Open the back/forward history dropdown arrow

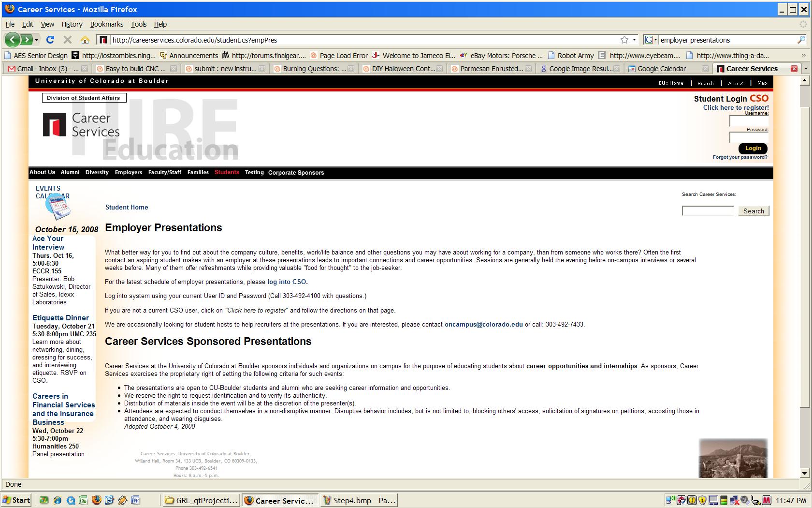pyautogui.click(x=36, y=40)
